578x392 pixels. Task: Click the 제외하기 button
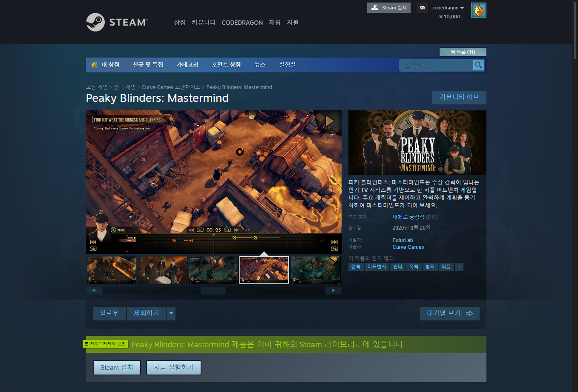tap(147, 314)
